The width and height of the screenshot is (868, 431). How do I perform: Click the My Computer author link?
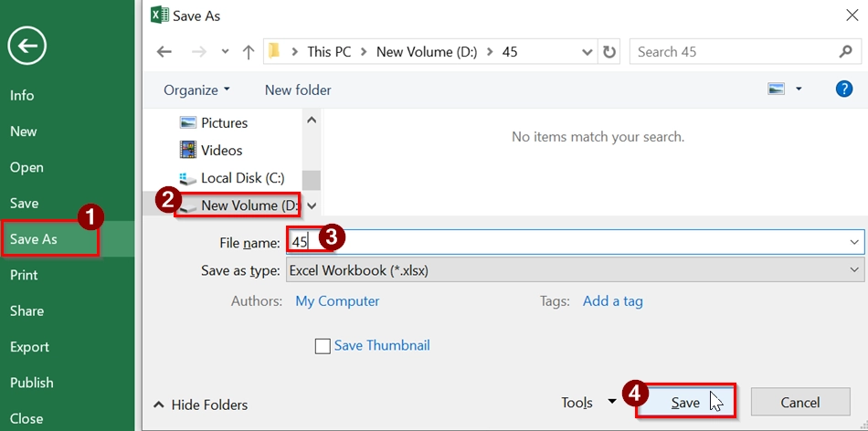(x=337, y=301)
